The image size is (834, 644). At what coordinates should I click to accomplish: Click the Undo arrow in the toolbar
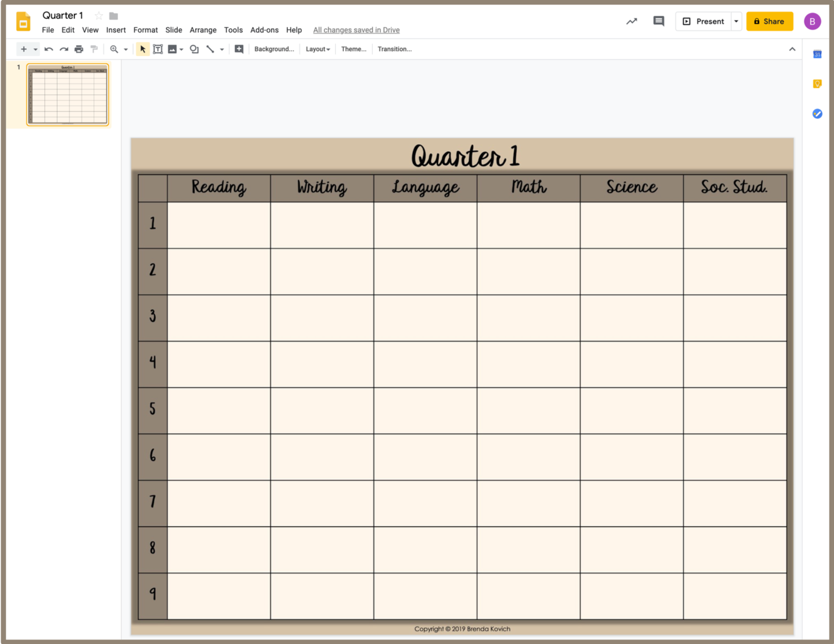point(49,49)
